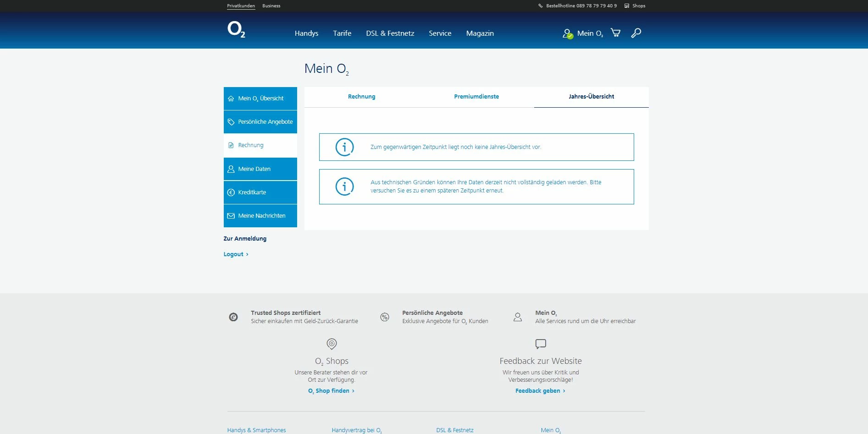Go to Mein O2 Übersicht in sidebar
Image resolution: width=868 pixels, height=434 pixels.
(x=260, y=99)
